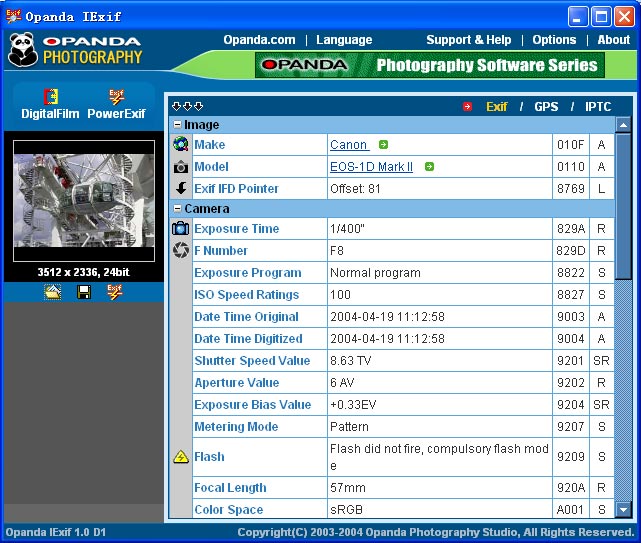Click the camera icon in Model row
The image size is (641, 543).
181,167
